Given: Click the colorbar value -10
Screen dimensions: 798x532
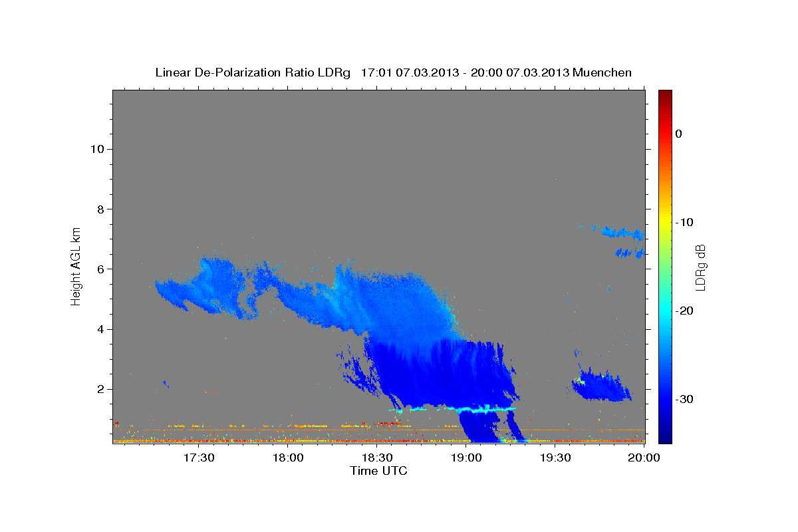Looking at the screenshot, I should click(x=684, y=222).
